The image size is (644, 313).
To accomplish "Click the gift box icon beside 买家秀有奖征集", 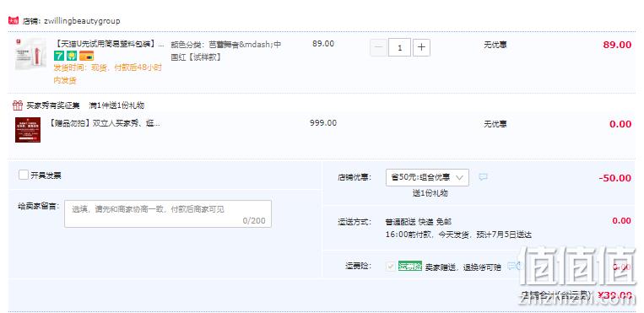I will coord(17,105).
